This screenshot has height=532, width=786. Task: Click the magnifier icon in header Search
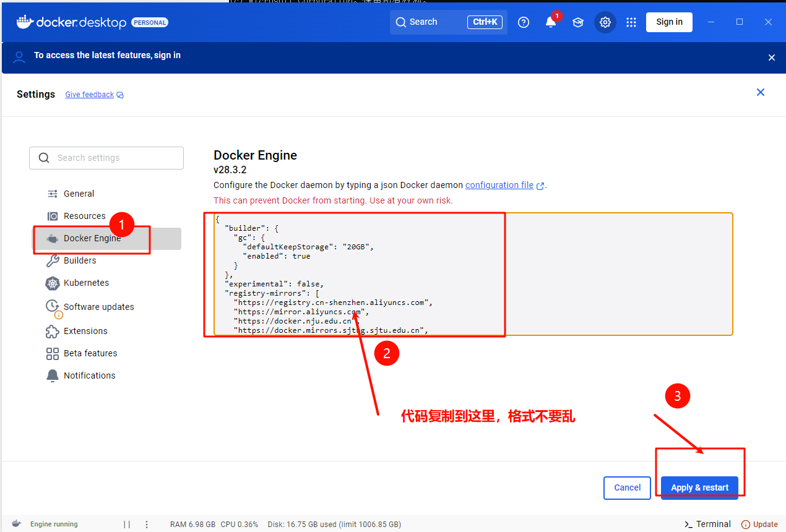coord(401,22)
